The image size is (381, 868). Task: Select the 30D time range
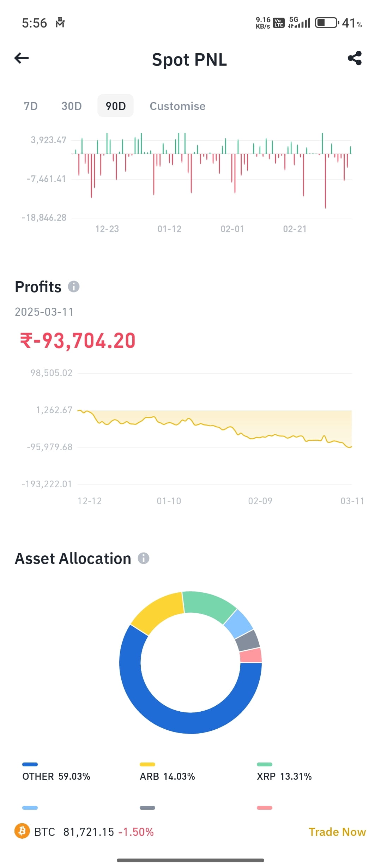pos(72,106)
